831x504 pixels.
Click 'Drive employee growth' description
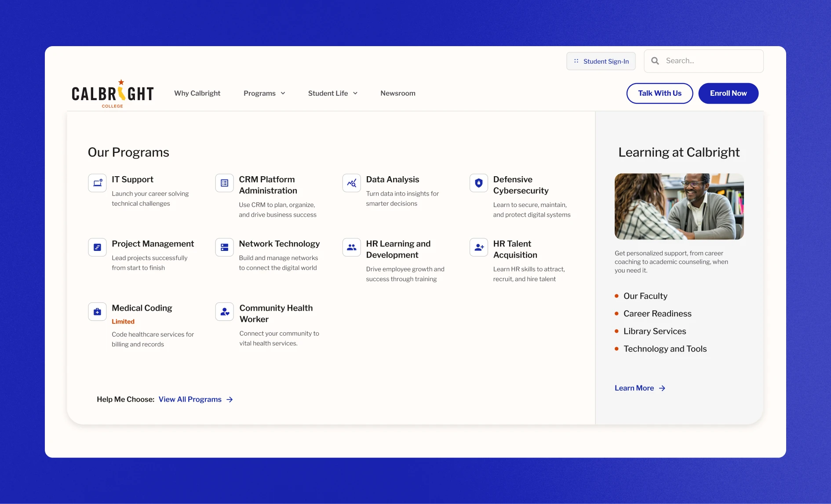click(x=405, y=274)
